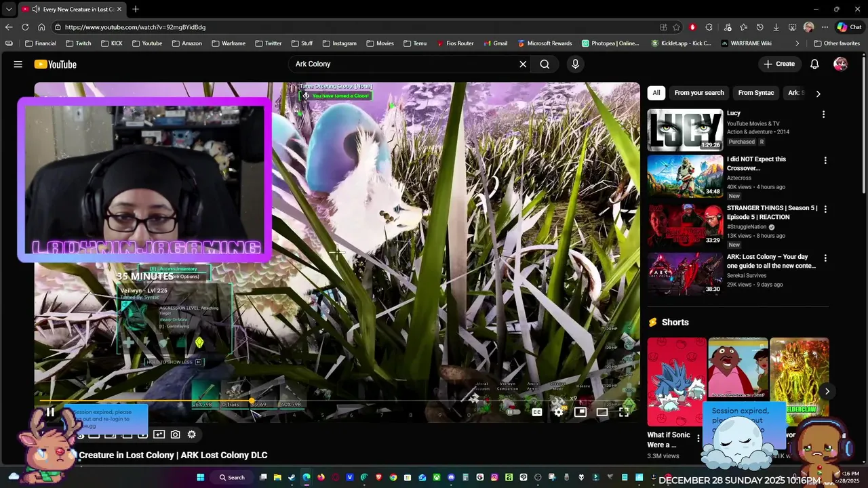
Task: Select the From Syntac chip
Action: (x=756, y=93)
